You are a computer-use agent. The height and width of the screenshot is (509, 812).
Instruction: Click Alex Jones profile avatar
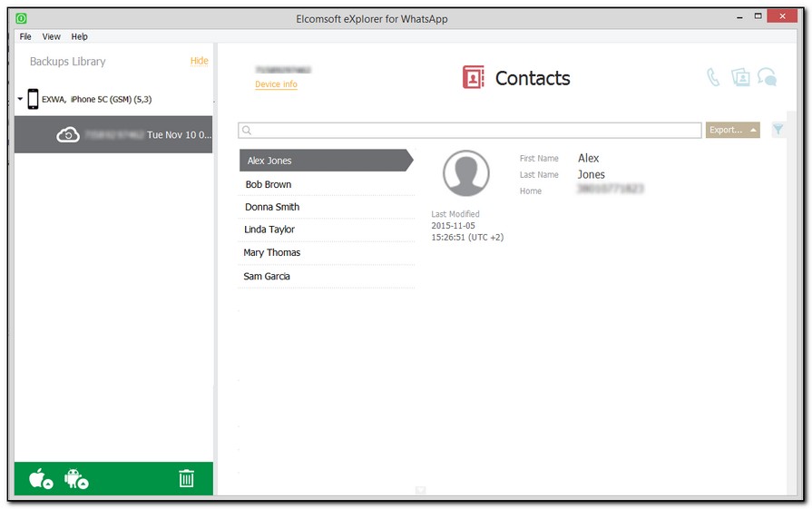click(x=465, y=173)
